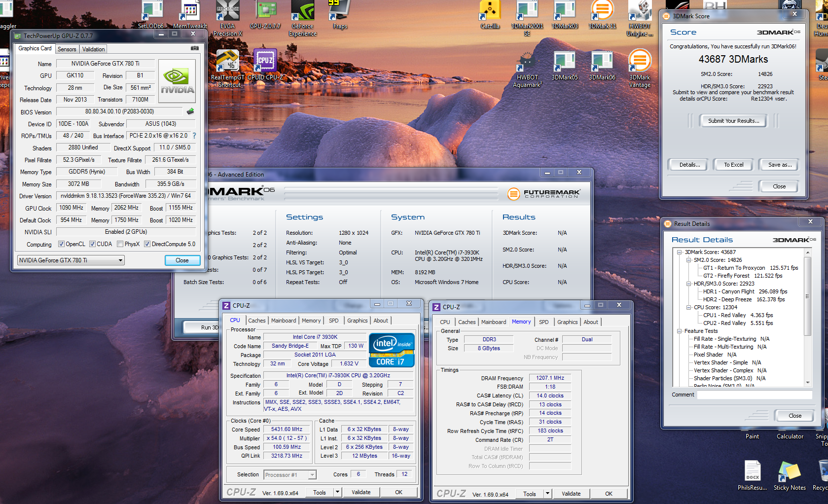Switch to the Validation tab in GPU-Z
The image size is (828, 504).
tap(93, 49)
